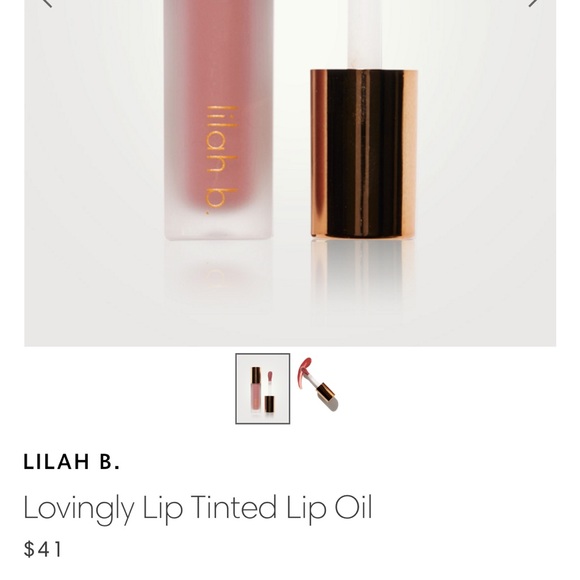View the applicator swatch thumbnail
The height and width of the screenshot is (580, 580).
click(x=319, y=385)
